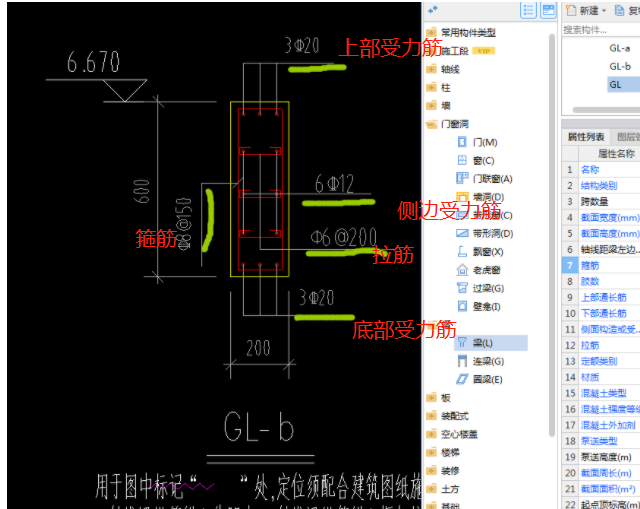This screenshot has width=640, height=509.
Task: Select the 门联窗(A) component
Action: tap(484, 179)
